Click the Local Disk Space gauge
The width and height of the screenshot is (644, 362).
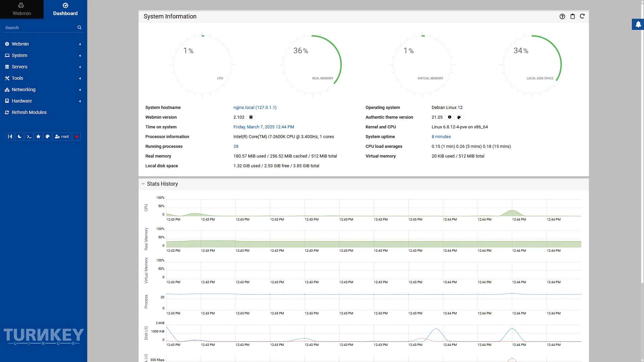coord(532,64)
